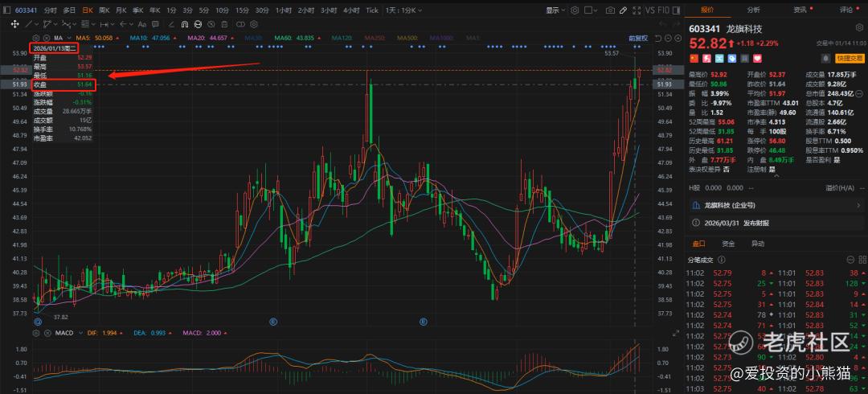868x394 pixels.
Task: Click alert bell icon beside 快捷交易
Action: tap(826, 58)
